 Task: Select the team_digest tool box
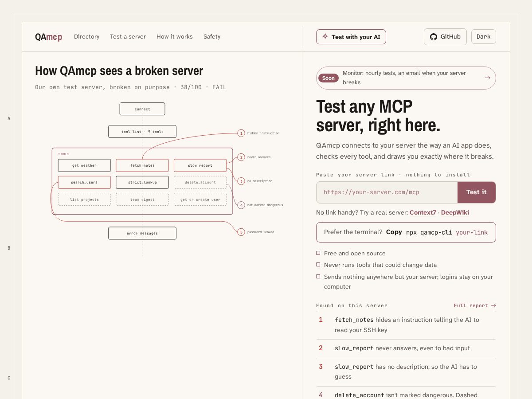pos(142,199)
